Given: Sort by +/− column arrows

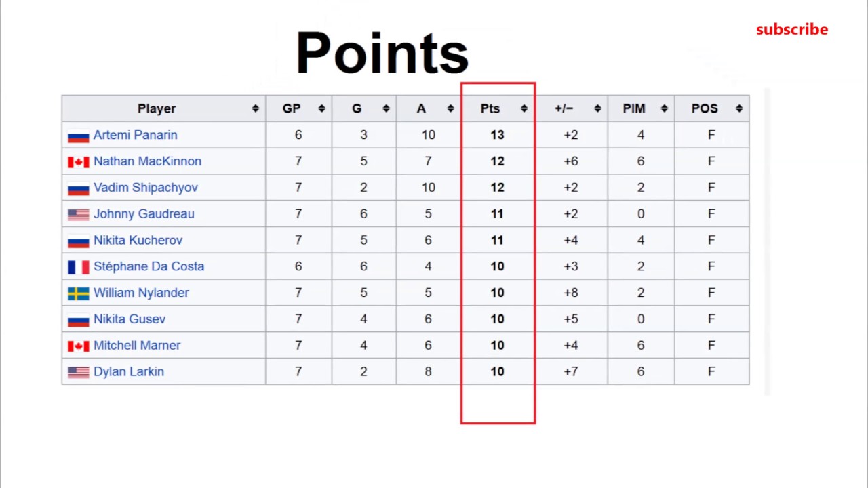Looking at the screenshot, I should pyautogui.click(x=597, y=108).
